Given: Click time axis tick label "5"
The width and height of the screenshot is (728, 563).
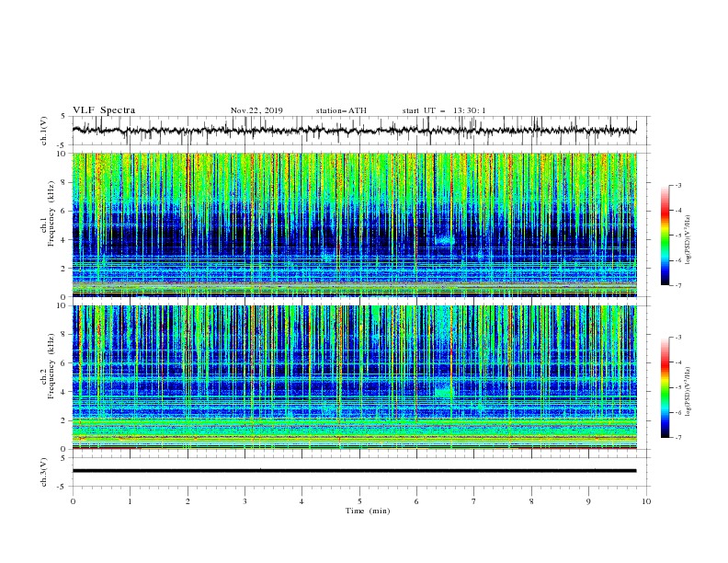Looking at the screenshot, I should point(359,501).
